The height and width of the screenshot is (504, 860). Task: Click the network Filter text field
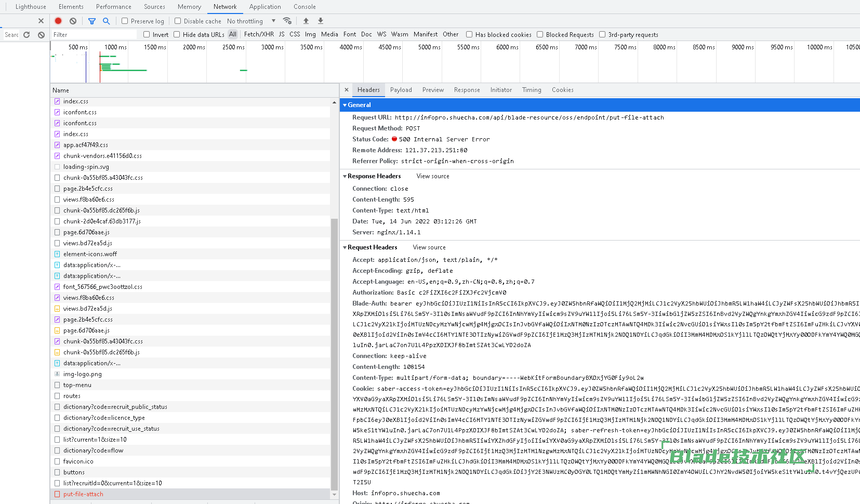(94, 35)
